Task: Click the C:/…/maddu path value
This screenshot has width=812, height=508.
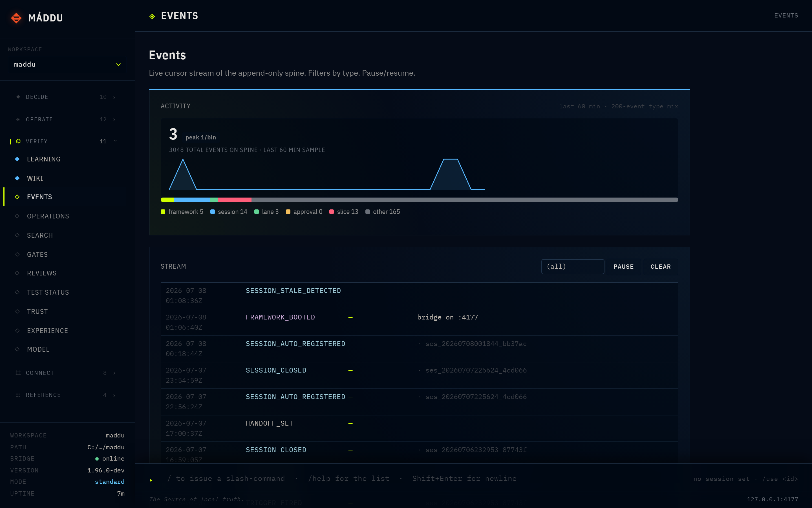Action: point(106,447)
